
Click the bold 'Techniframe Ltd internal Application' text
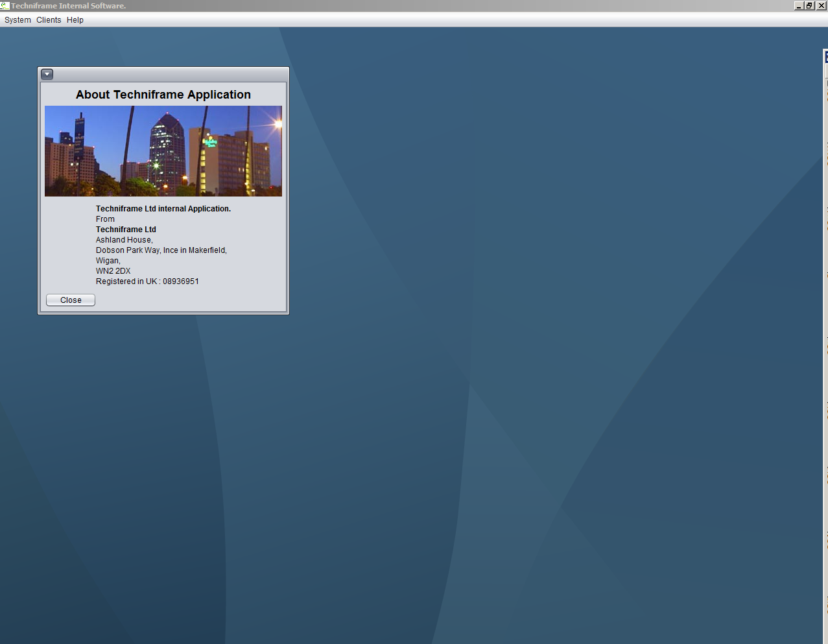point(163,208)
